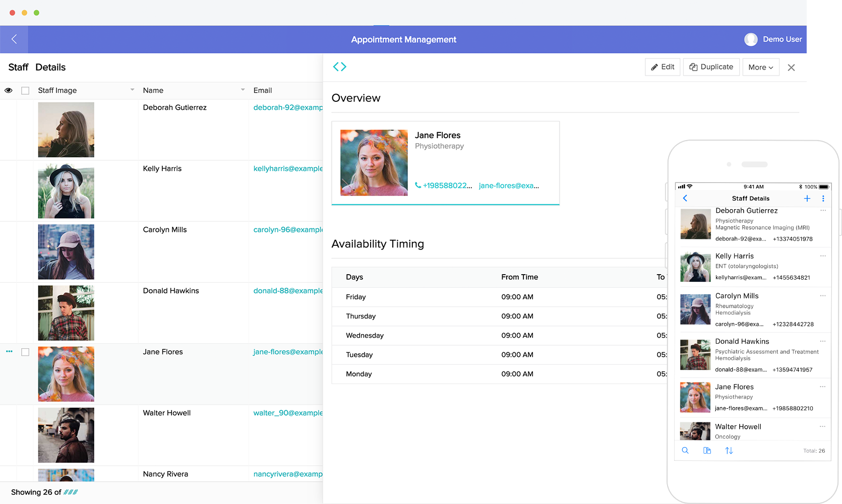Open options dots for Carolyn Mills on phone
This screenshot has height=504, width=842.
click(823, 296)
